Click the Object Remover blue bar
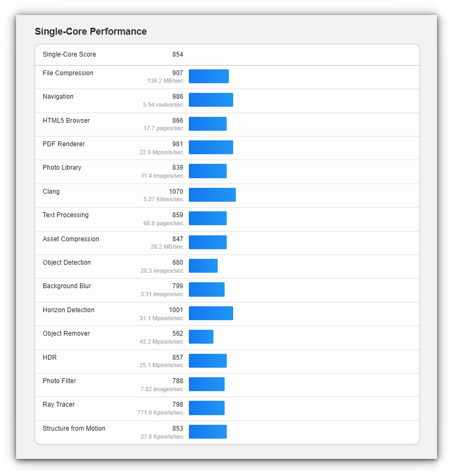 pyautogui.click(x=201, y=337)
